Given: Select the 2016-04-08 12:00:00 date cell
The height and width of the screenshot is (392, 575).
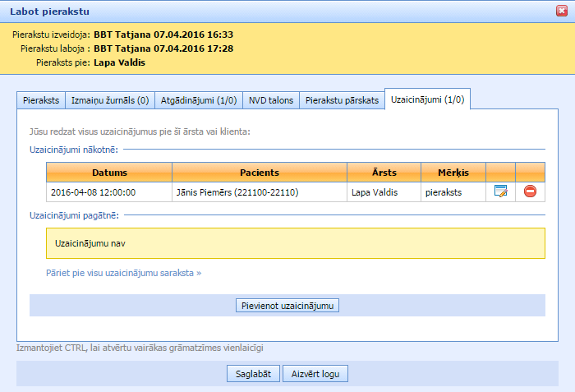Looking at the screenshot, I should pyautogui.click(x=93, y=192).
